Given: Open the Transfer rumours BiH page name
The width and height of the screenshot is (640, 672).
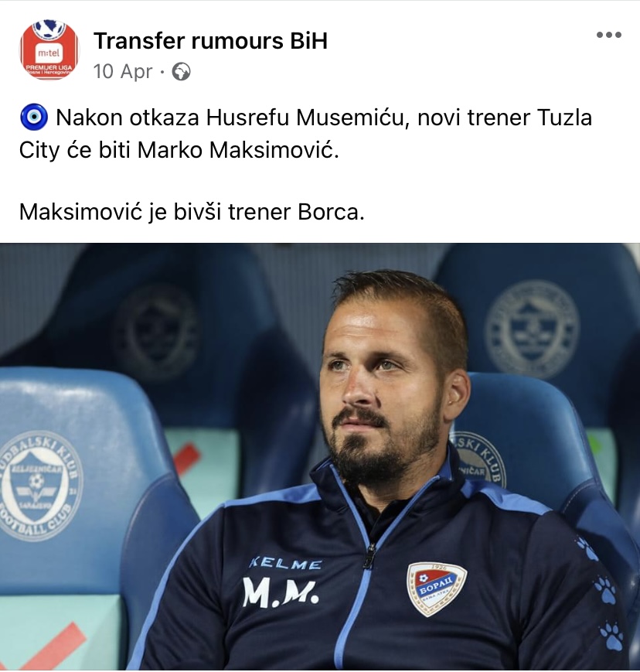Looking at the screenshot, I should point(210,41).
